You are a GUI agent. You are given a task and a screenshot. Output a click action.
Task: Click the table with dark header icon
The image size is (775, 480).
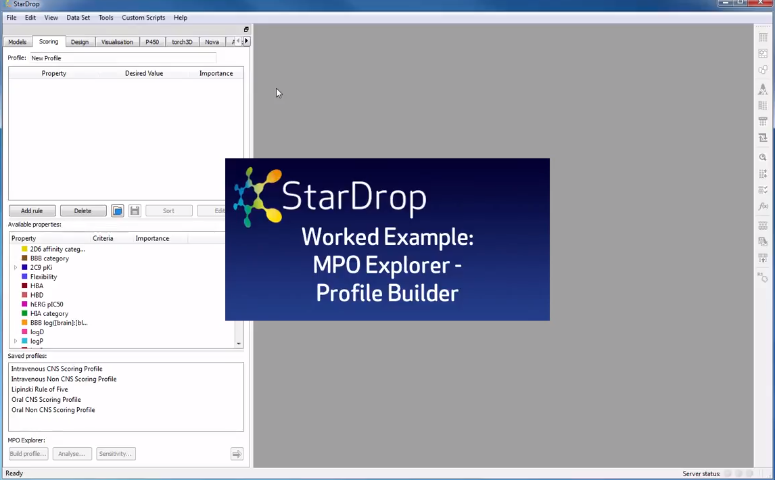(763, 122)
